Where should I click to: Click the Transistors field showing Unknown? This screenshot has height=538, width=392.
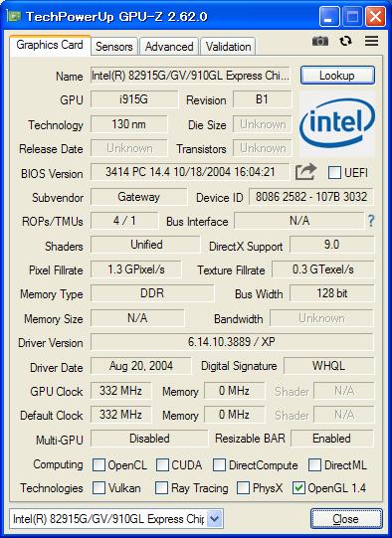[x=263, y=148]
